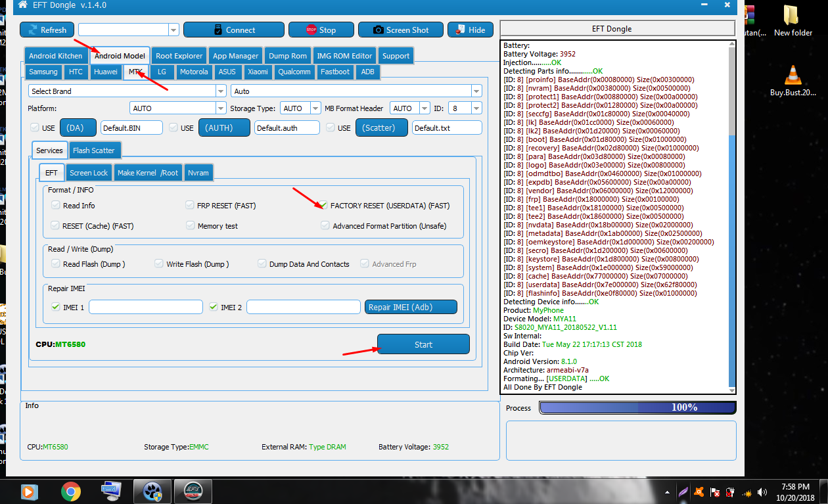
Task: Enable Advanced Format Partition (Unsafe) checkbox
Action: 325,225
